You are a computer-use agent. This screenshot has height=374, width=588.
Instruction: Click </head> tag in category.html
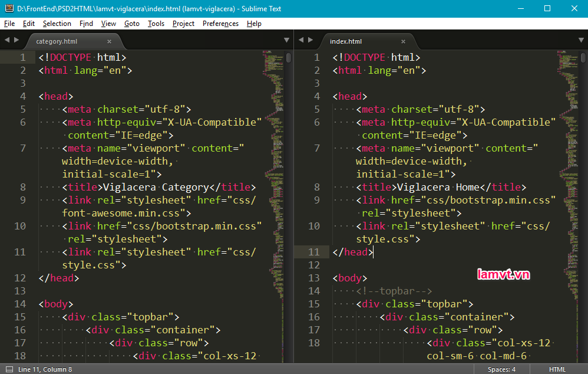coord(59,278)
